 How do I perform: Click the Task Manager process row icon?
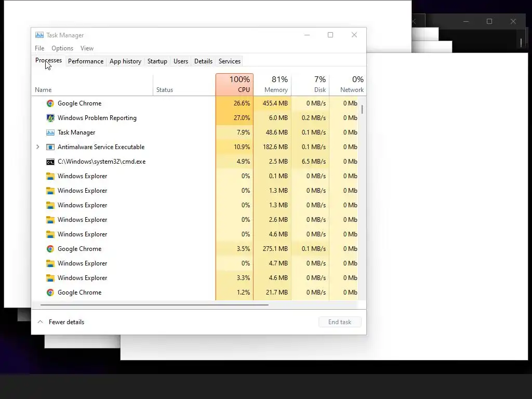tap(50, 132)
